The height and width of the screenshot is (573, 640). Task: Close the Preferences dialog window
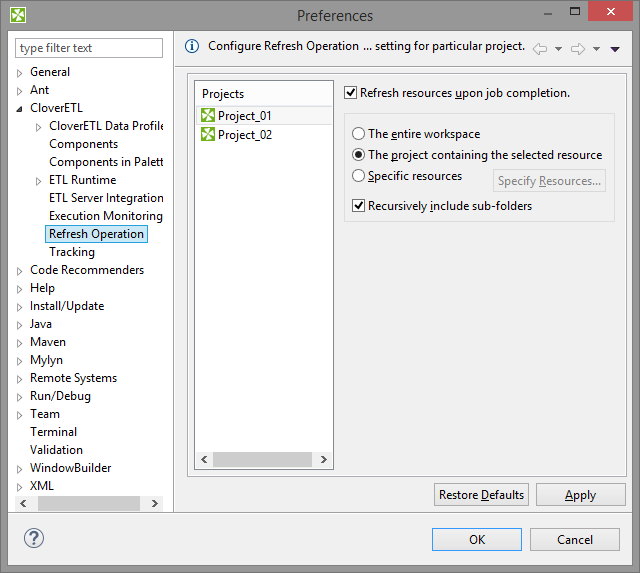[x=610, y=11]
